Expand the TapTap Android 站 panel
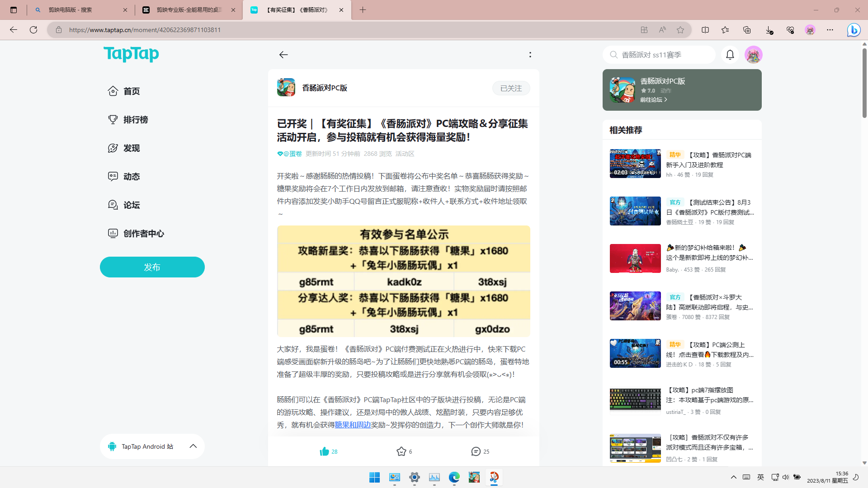Image resolution: width=868 pixels, height=488 pixels. click(x=193, y=446)
